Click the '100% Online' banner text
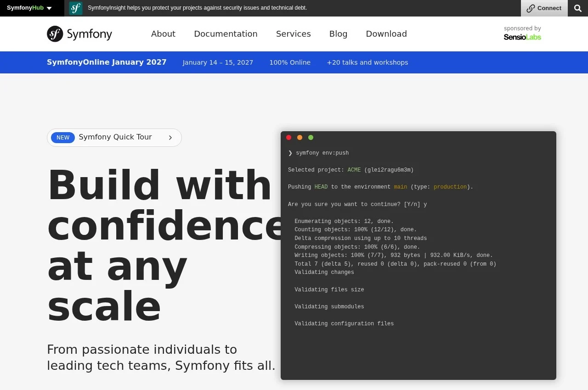The width and height of the screenshot is (588, 390). 290,62
